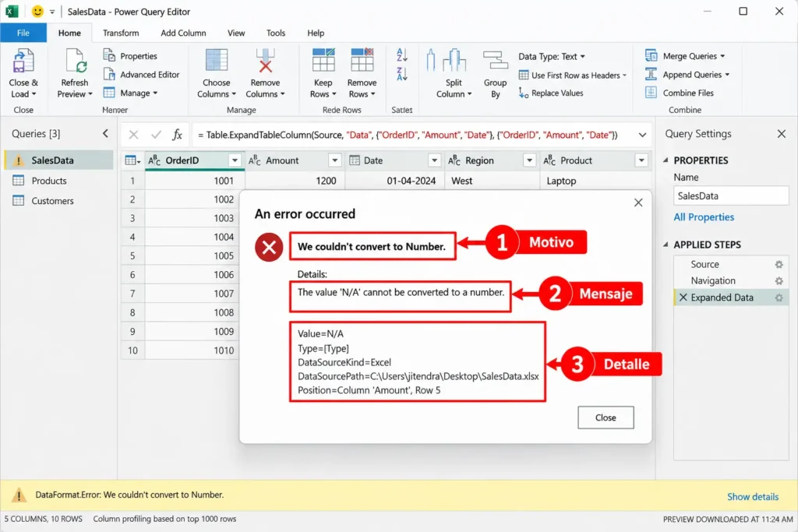Delete the Expanded Data step
The height and width of the screenshot is (532, 798).
tap(683, 298)
